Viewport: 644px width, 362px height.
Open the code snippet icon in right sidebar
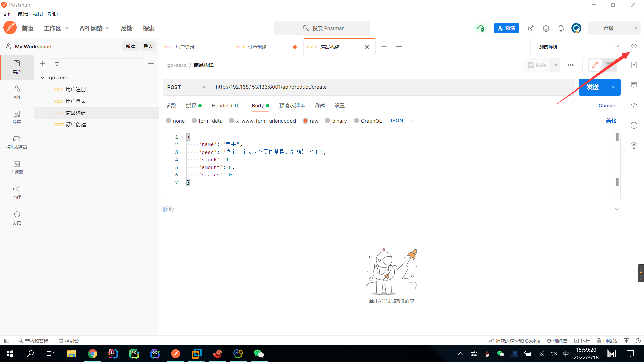point(634,105)
